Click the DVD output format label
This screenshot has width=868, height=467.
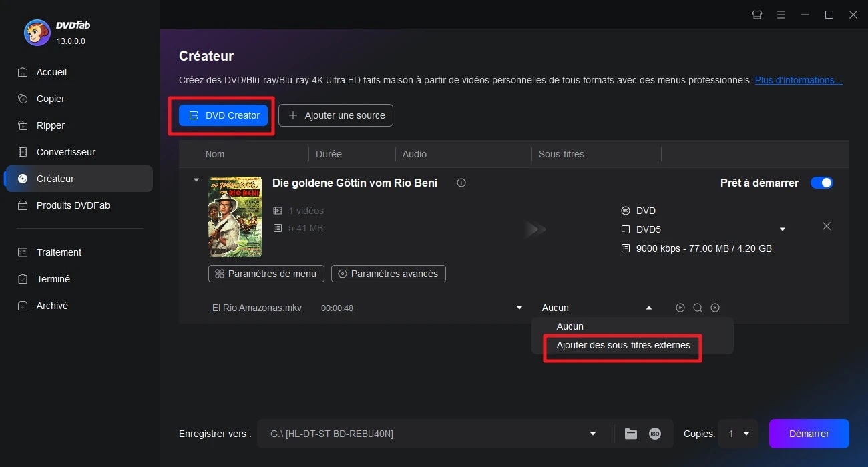(646, 211)
